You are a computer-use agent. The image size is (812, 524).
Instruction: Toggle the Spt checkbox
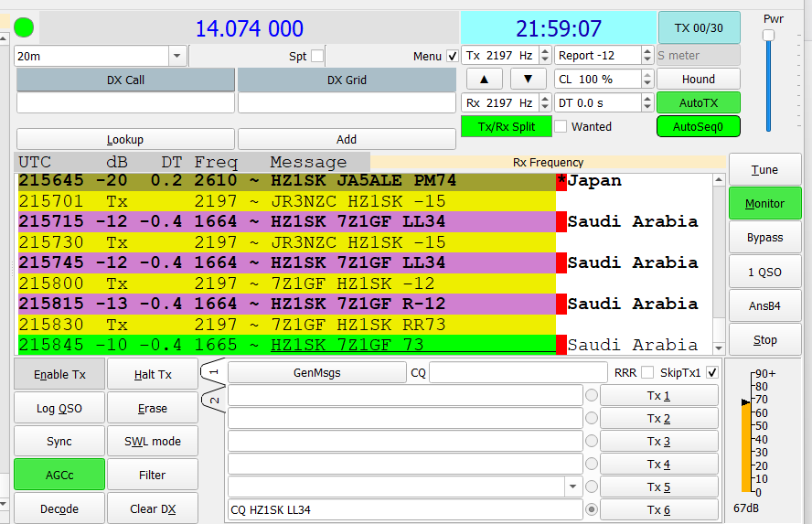317,56
